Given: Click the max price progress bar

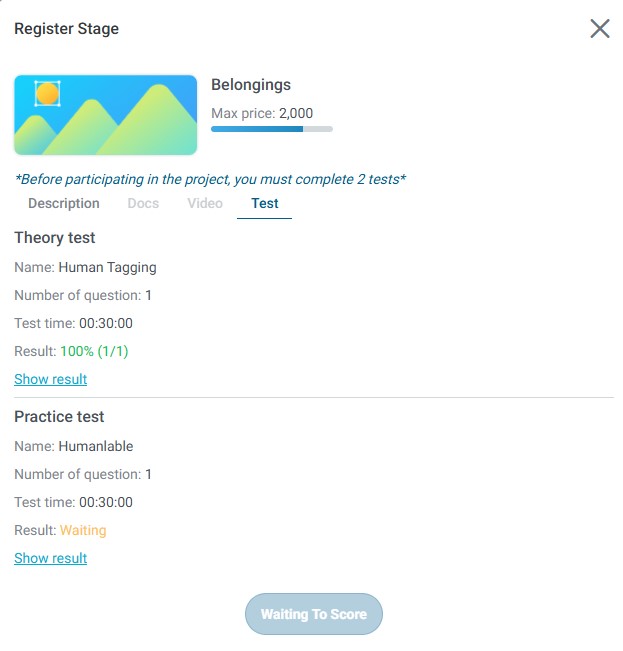Looking at the screenshot, I should point(271,129).
